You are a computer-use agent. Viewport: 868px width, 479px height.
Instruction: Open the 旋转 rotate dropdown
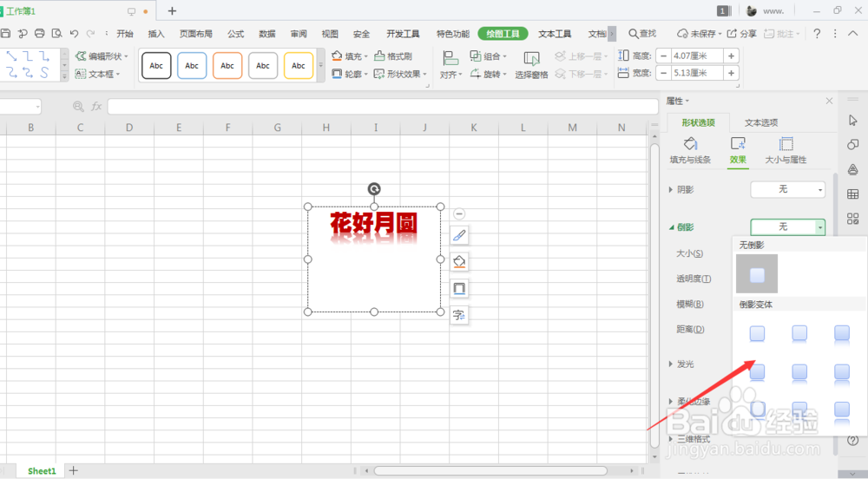(488, 74)
